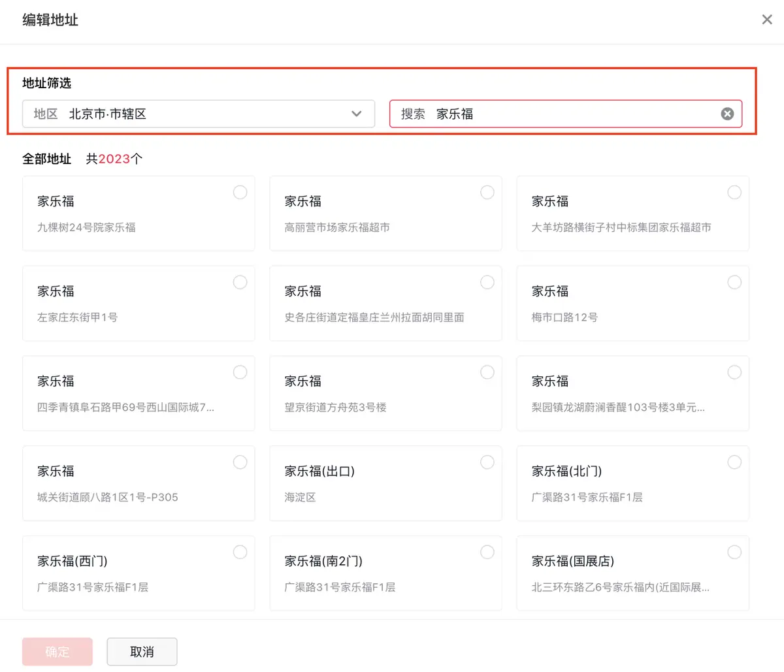Click the address text 左家庄东街甲1号

(x=77, y=317)
